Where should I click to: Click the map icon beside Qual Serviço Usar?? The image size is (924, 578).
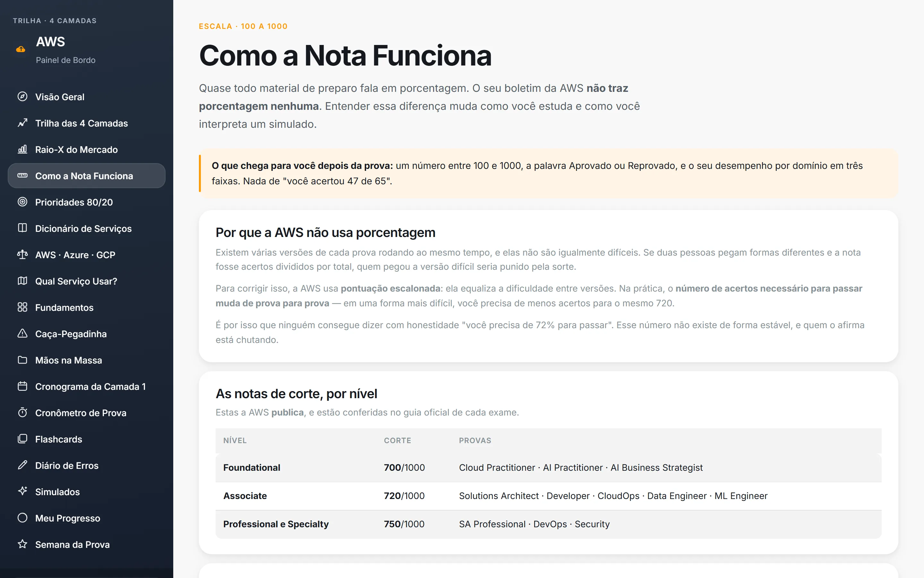[22, 281]
